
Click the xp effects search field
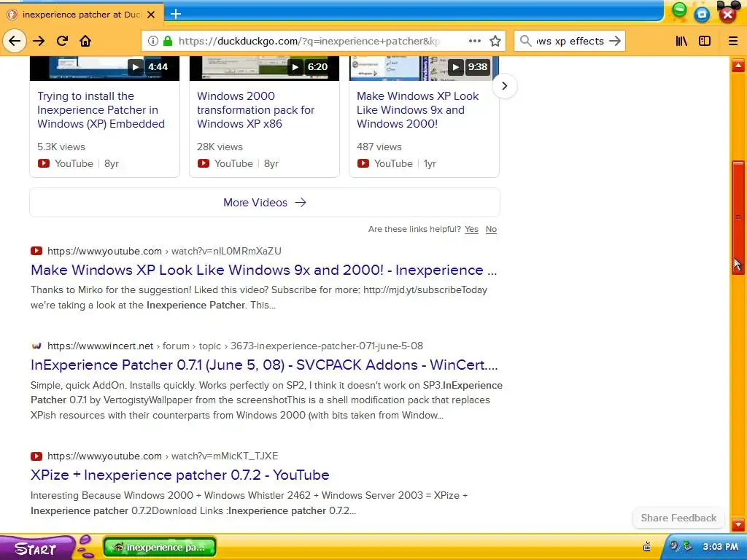click(x=570, y=41)
